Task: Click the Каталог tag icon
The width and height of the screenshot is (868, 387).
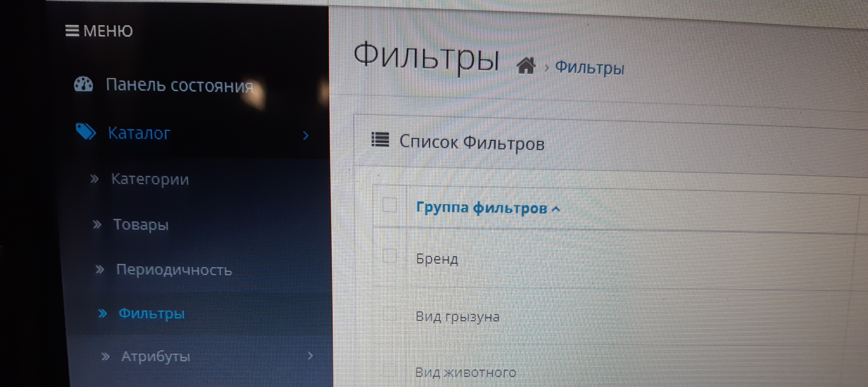Action: [86, 131]
